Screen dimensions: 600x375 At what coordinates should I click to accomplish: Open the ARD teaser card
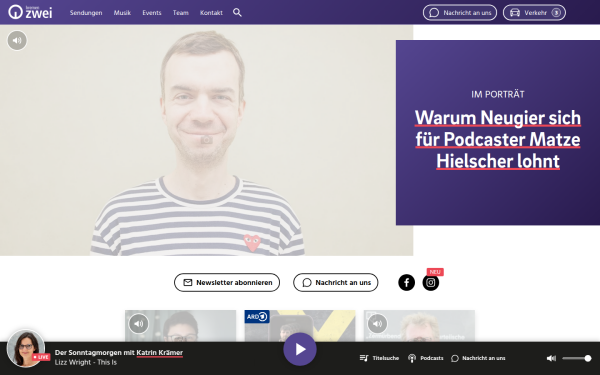(300, 325)
